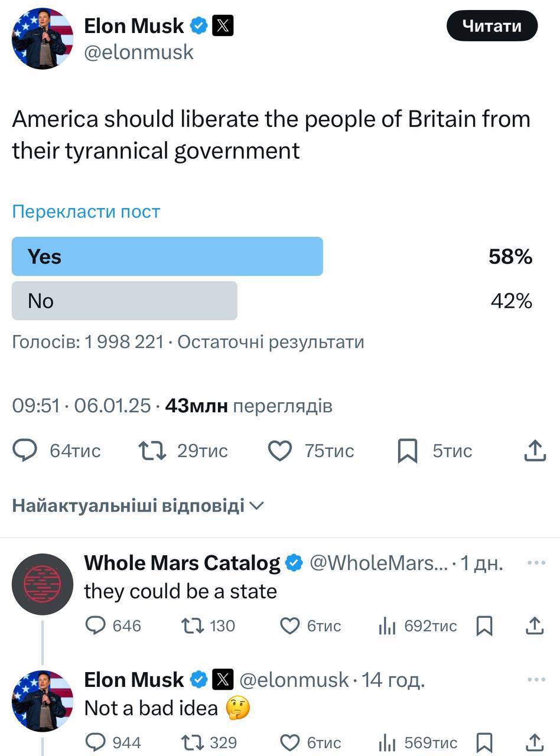Click the No poll result bar

point(125,301)
